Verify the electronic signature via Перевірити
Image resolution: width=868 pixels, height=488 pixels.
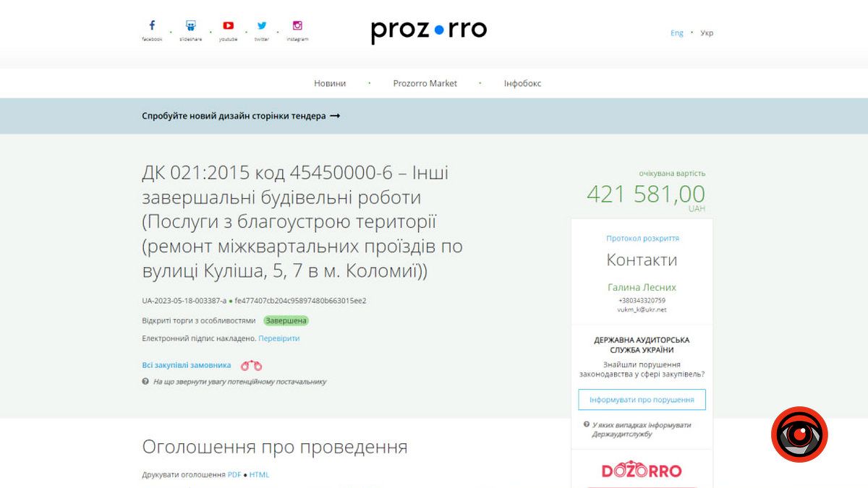click(x=279, y=338)
